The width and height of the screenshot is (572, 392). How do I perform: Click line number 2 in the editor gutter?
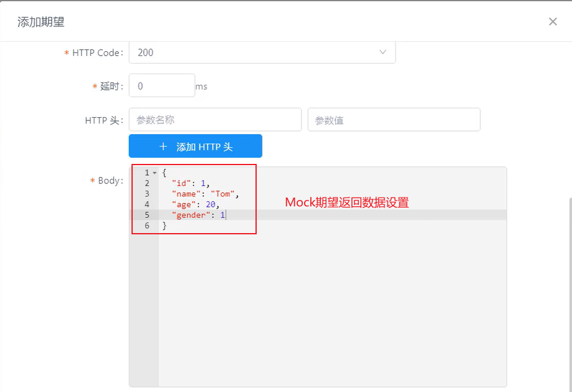click(146, 183)
